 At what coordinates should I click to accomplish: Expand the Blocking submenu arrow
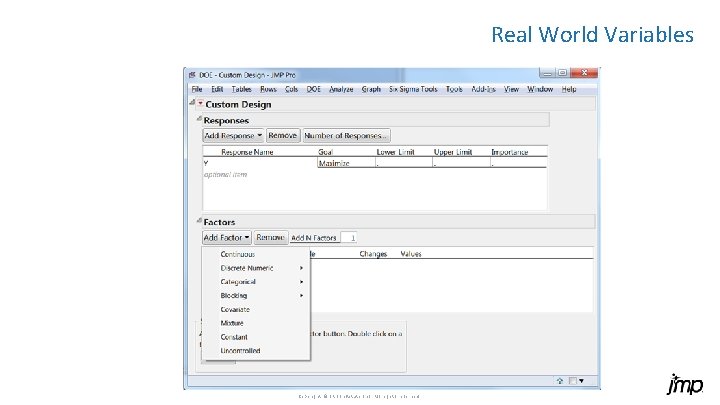(x=301, y=295)
